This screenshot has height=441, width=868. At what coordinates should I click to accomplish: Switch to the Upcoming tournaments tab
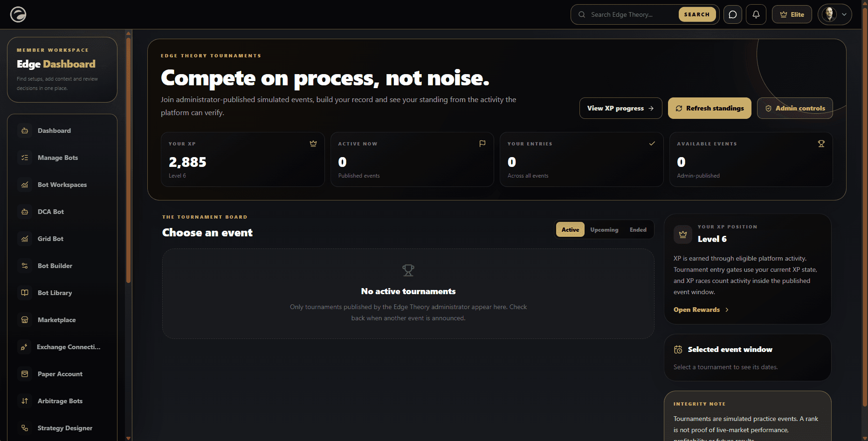(x=604, y=229)
